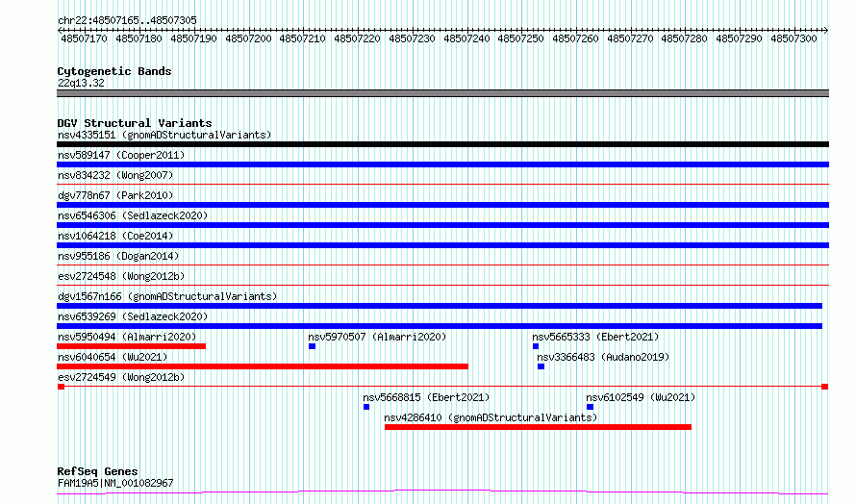Open the nsv5668815 (Ebert2021) label

pos(426,397)
